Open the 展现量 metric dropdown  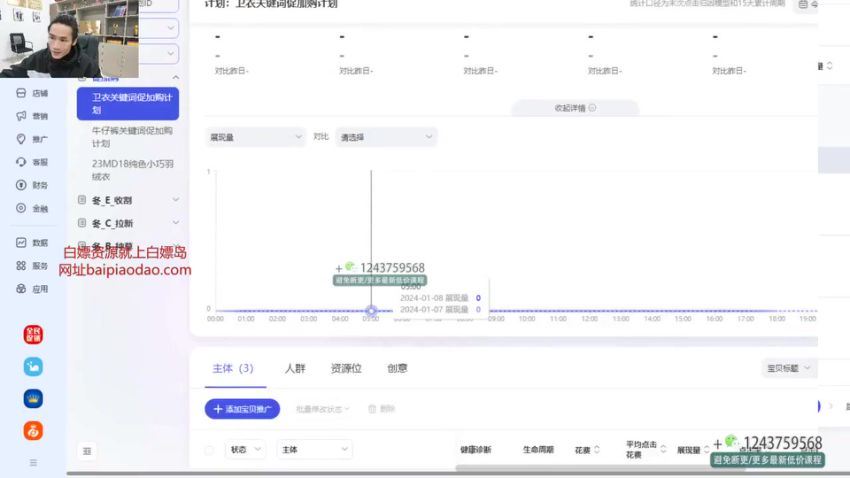[255, 137]
